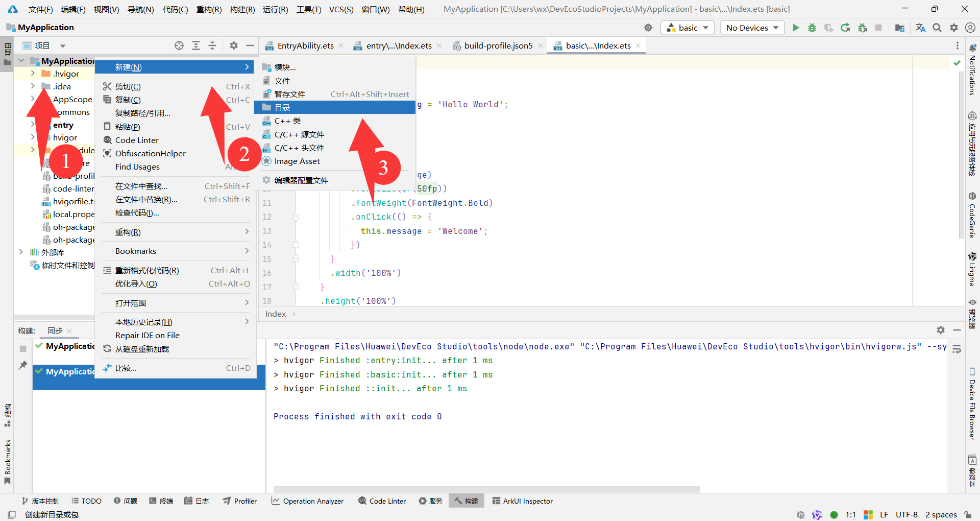Open the Profiler tool window
The height and width of the screenshot is (521, 980).
click(x=240, y=501)
